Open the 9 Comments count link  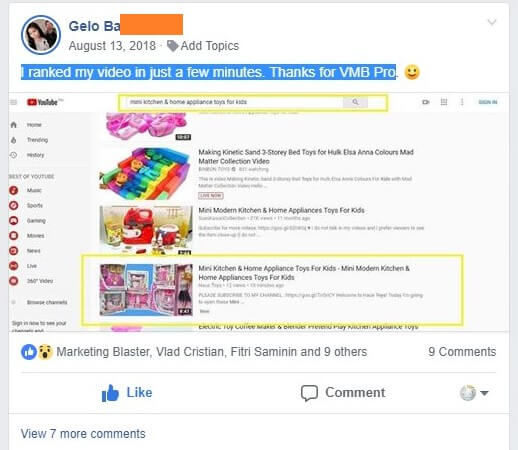pos(462,352)
